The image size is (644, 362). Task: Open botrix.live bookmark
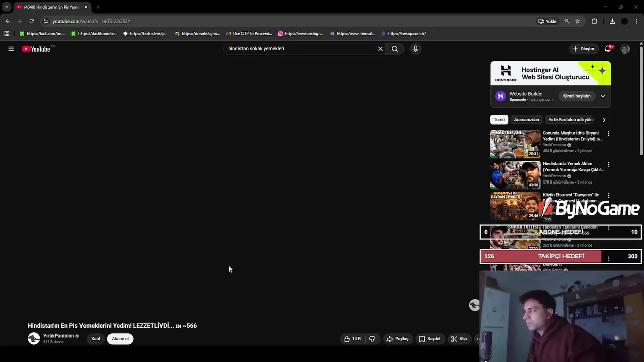pyautogui.click(x=145, y=34)
